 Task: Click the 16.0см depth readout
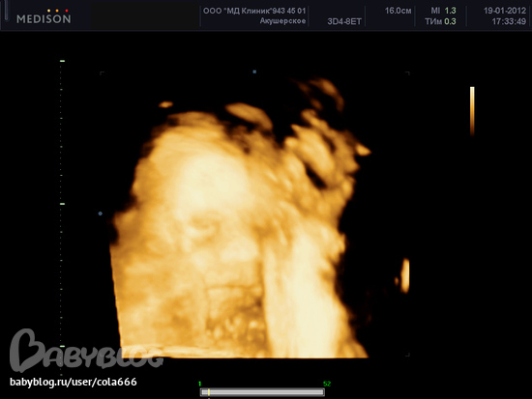(398, 11)
